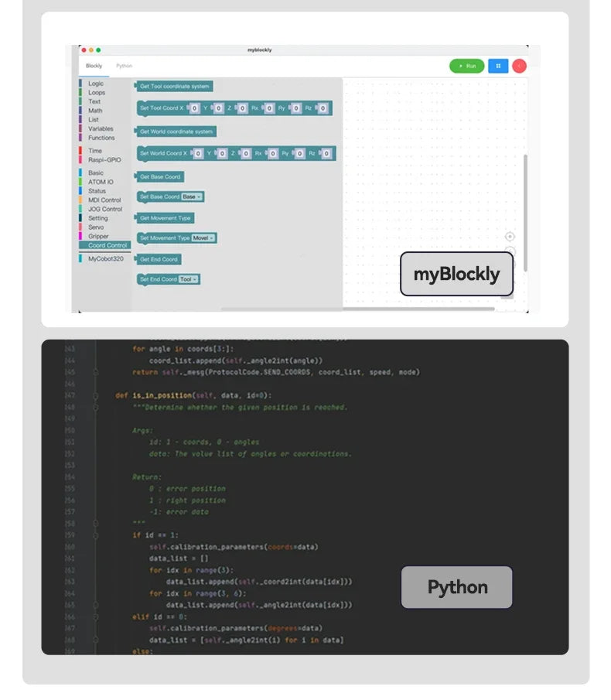Select the Raspi-GPIO category
The image size is (611, 700).
104,160
